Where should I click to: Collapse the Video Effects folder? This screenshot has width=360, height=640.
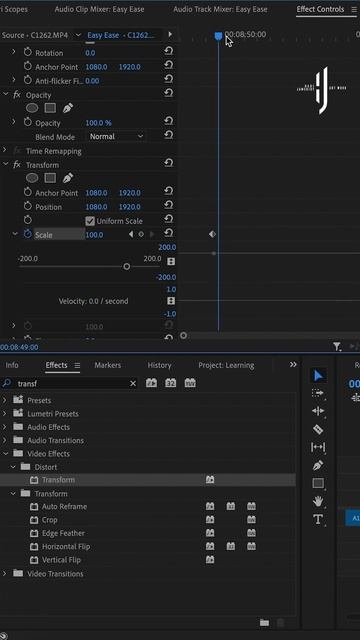pyautogui.click(x=5, y=453)
